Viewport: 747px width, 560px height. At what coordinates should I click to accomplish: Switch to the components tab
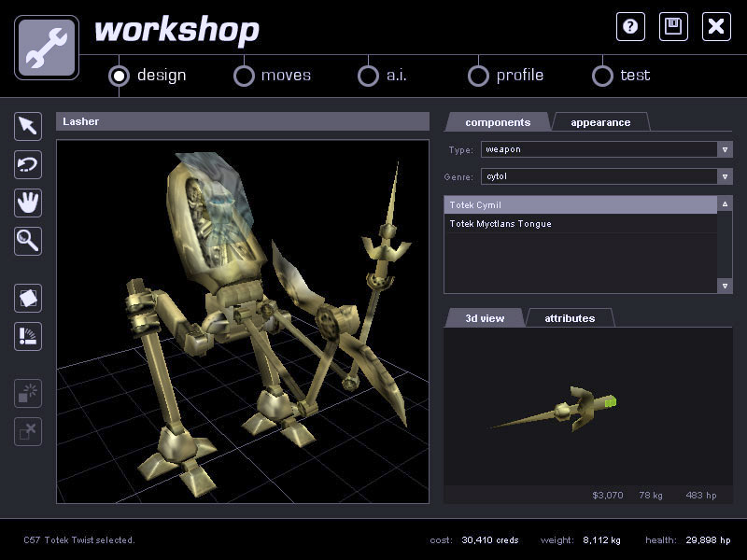tap(498, 122)
